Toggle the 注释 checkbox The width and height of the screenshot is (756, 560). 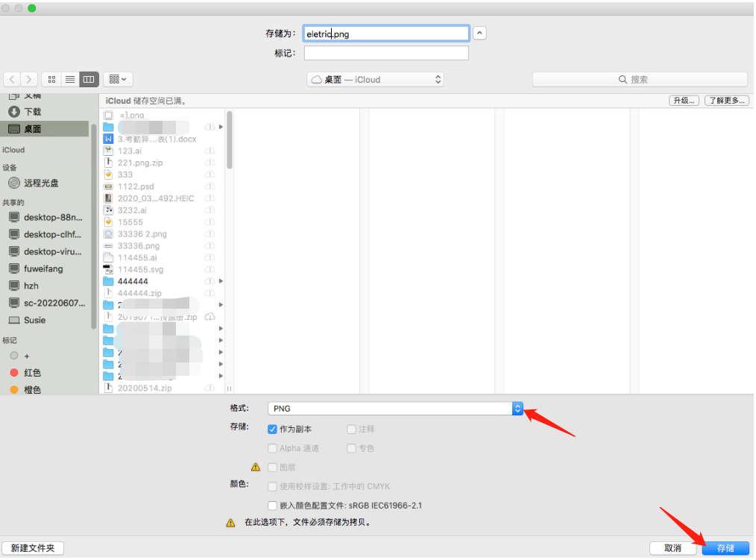(x=352, y=430)
